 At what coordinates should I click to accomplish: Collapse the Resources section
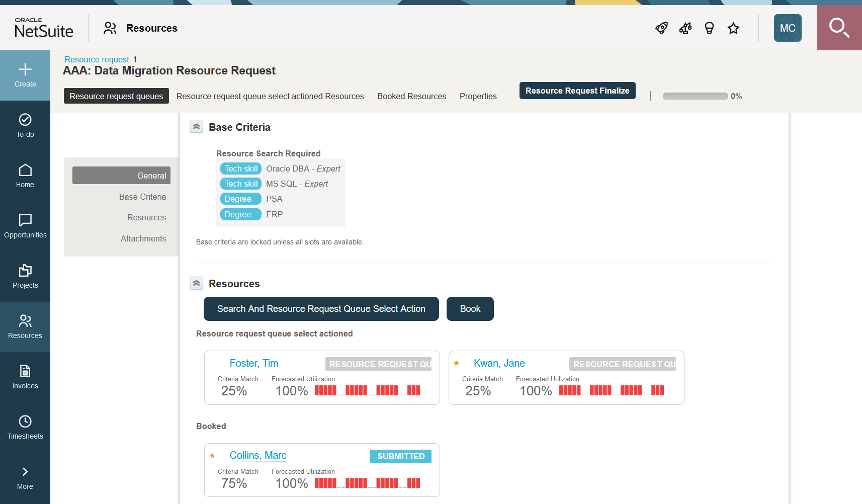(x=196, y=283)
